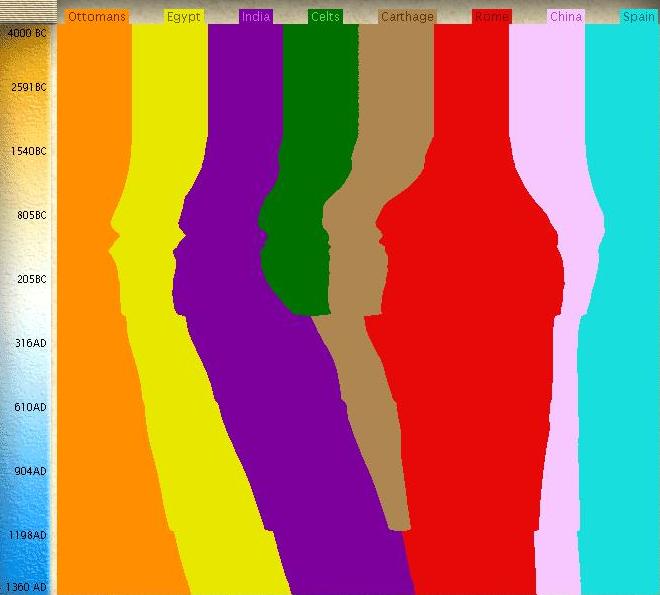This screenshot has width=660, height=595.
Task: Select the 1198AD timeline label
Action: [x=27, y=535]
